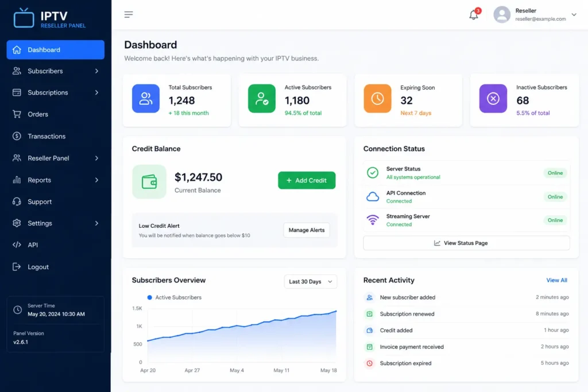
Task: Click the 'Low Credit Alert' heading
Action: point(159,226)
